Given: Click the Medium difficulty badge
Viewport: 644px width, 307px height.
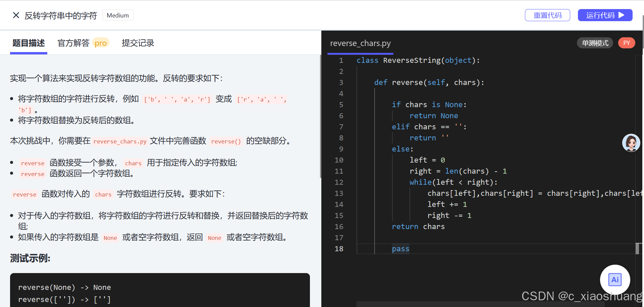Looking at the screenshot, I should (117, 15).
